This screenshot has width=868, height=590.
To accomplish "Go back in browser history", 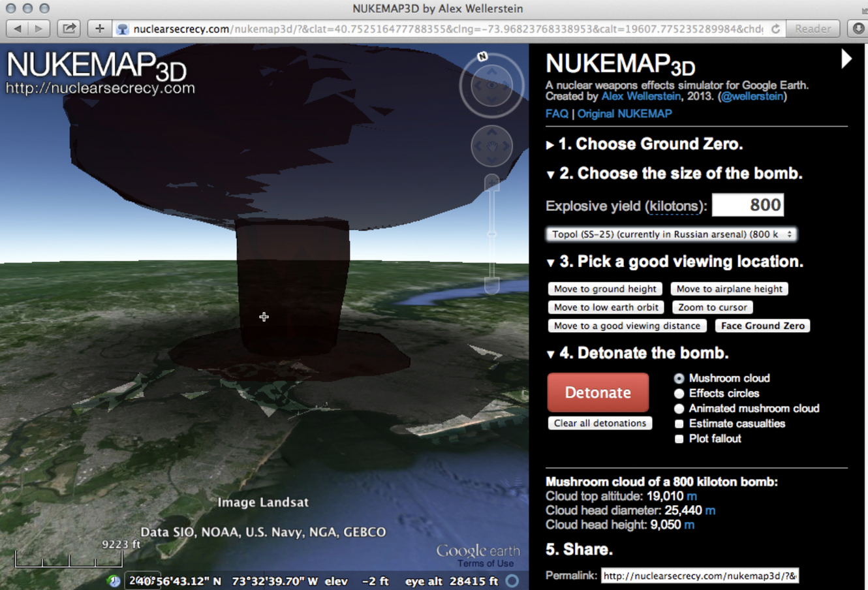I will (18, 29).
